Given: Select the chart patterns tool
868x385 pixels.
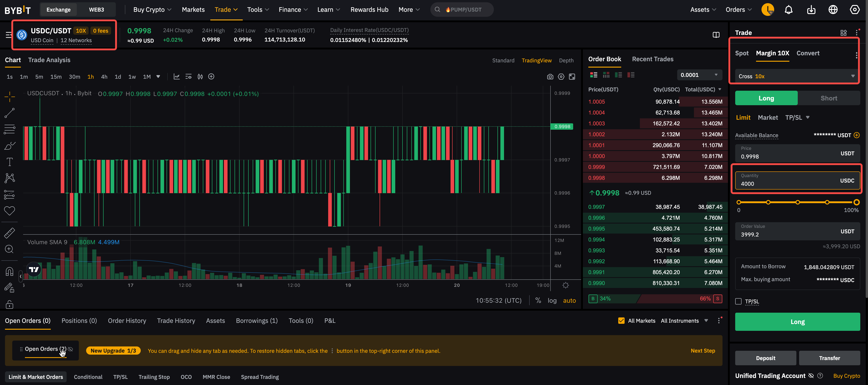Looking at the screenshot, I should pos(10,178).
